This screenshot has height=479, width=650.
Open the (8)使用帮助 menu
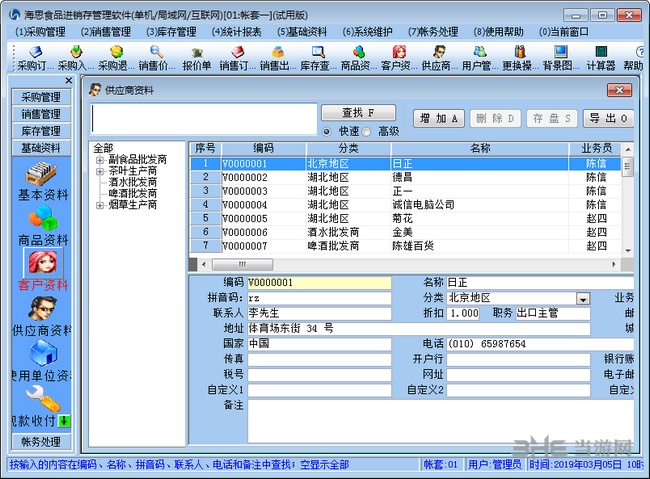[x=498, y=32]
